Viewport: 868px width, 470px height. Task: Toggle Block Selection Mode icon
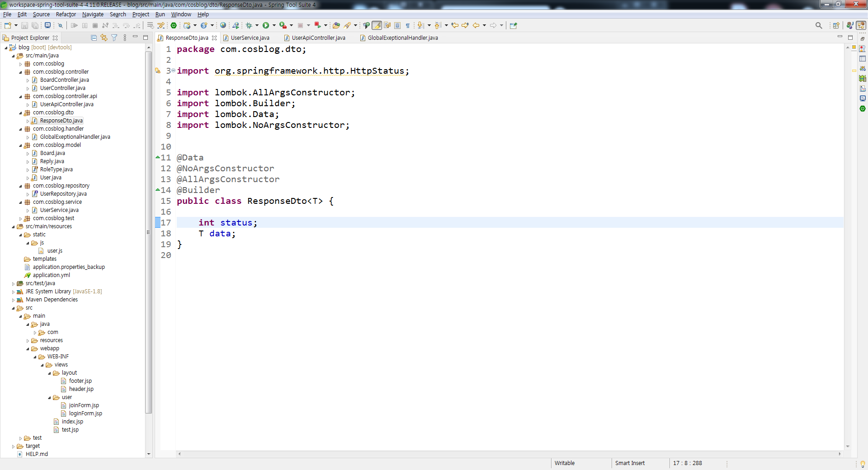point(397,25)
